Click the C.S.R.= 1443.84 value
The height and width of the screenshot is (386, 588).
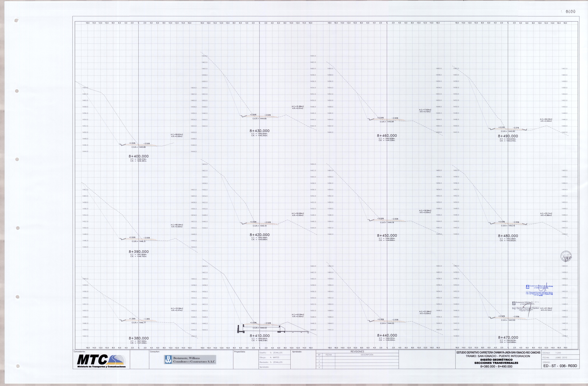(x=387, y=122)
